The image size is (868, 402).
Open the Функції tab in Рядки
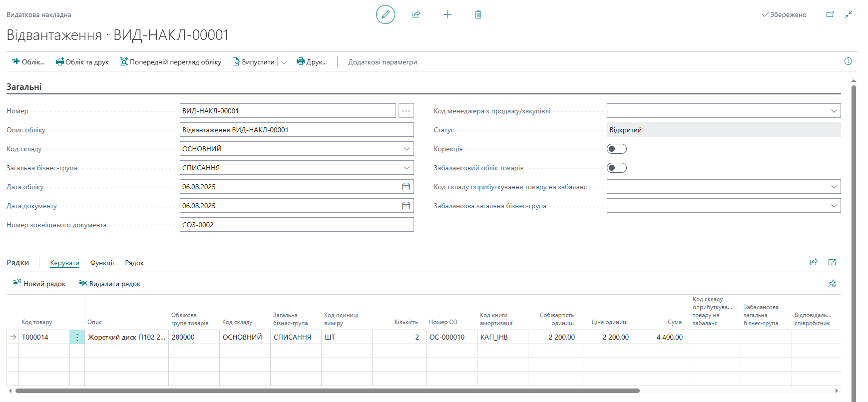point(102,263)
